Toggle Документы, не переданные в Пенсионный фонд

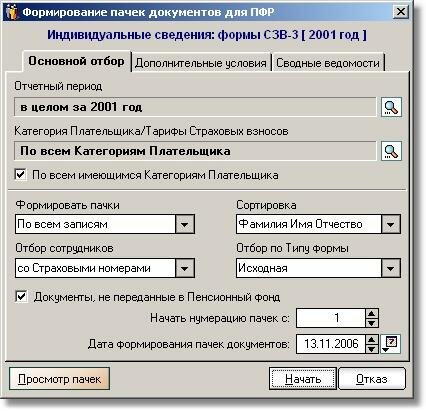[x=21, y=297]
